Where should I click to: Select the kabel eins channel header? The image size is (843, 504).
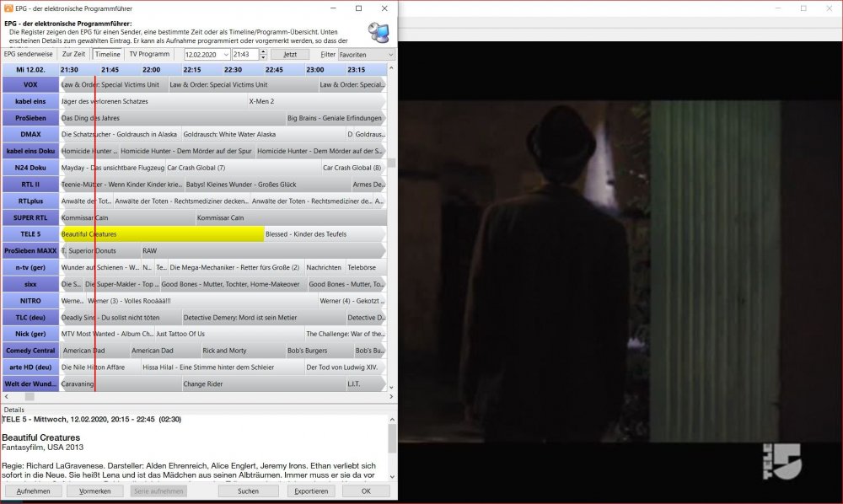pos(30,101)
